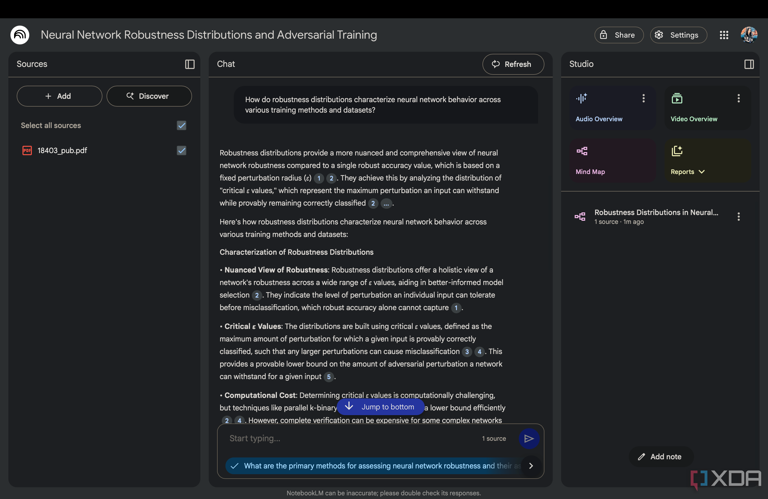Image resolution: width=768 pixels, height=499 pixels.
Task: Open the Mind Map tile
Action: pos(608,160)
